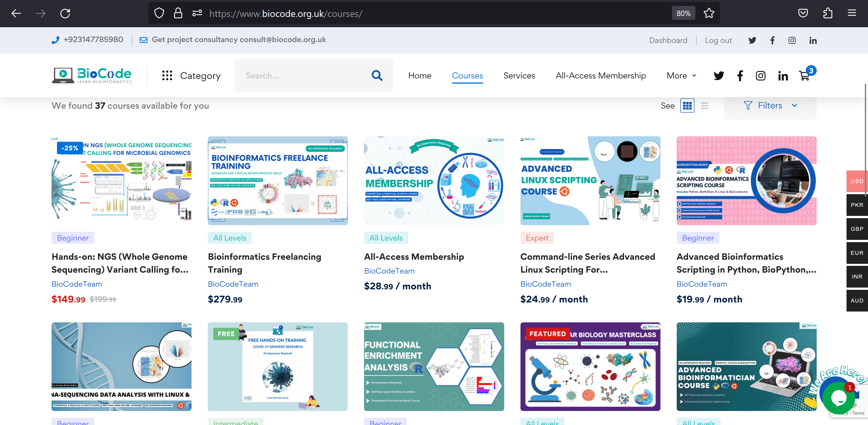Open the Firefox application menu

click(852, 14)
